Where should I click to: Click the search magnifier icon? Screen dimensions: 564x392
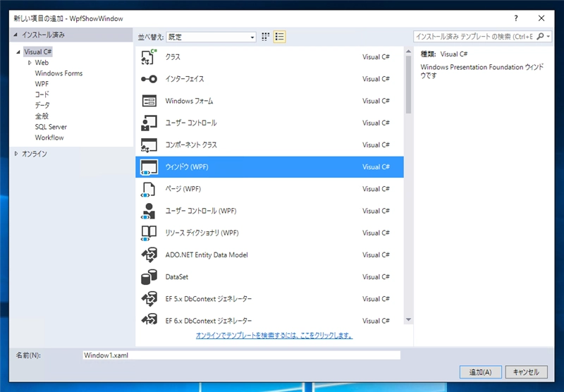[x=540, y=37]
